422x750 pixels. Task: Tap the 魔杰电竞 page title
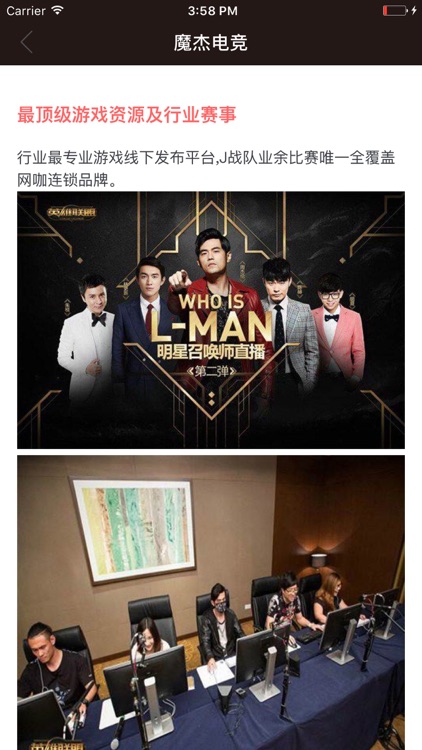pyautogui.click(x=211, y=43)
